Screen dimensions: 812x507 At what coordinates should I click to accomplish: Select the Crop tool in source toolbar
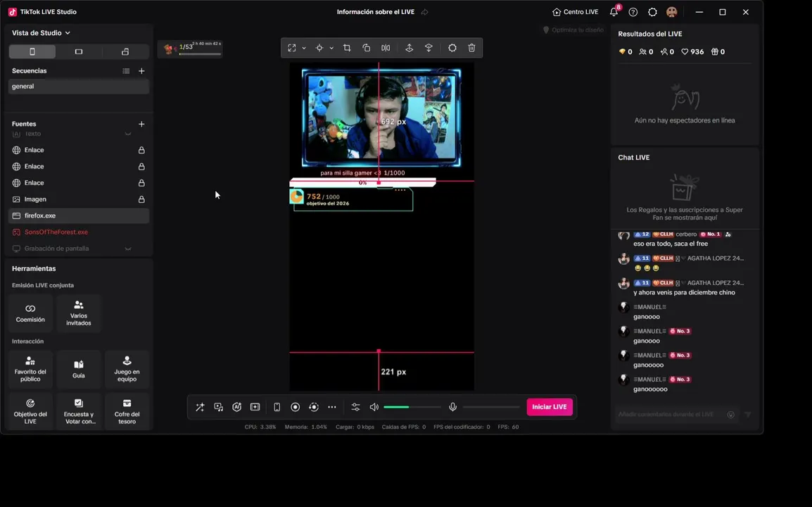coord(347,48)
